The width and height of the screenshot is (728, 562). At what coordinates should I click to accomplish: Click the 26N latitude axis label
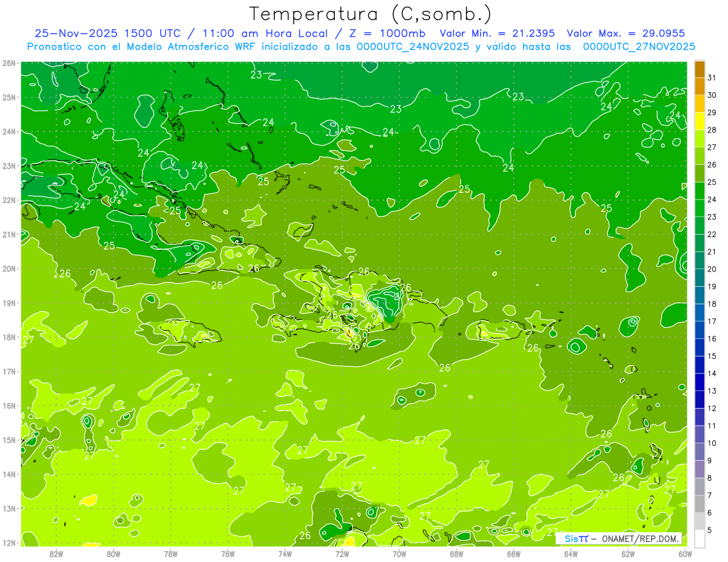[9, 63]
